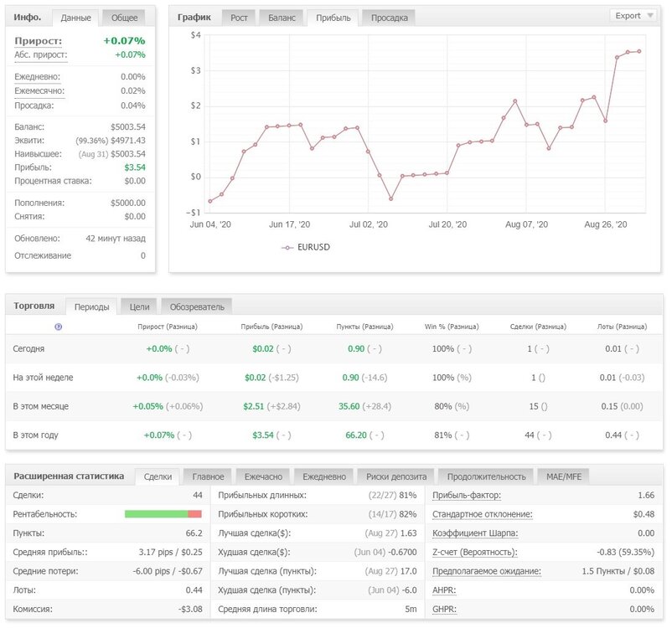Click the Ежедневно label in info panel
The height and width of the screenshot is (628, 672).
click(37, 77)
